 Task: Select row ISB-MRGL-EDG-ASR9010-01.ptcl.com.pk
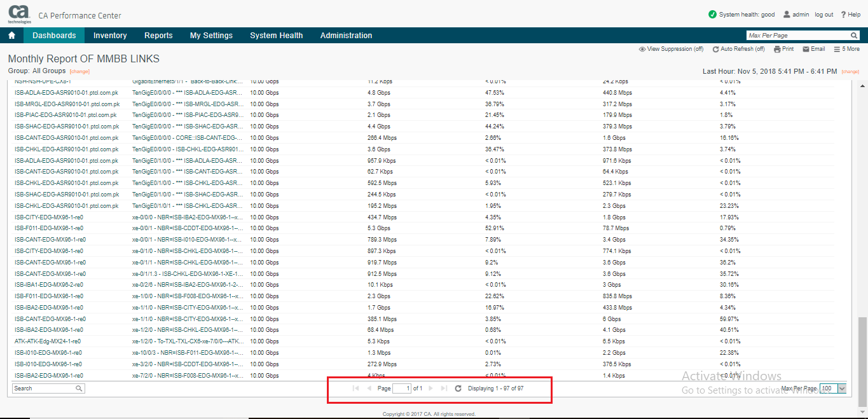tap(67, 104)
